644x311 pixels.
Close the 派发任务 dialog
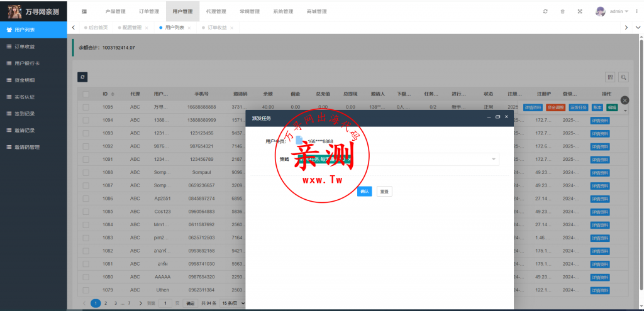click(506, 117)
